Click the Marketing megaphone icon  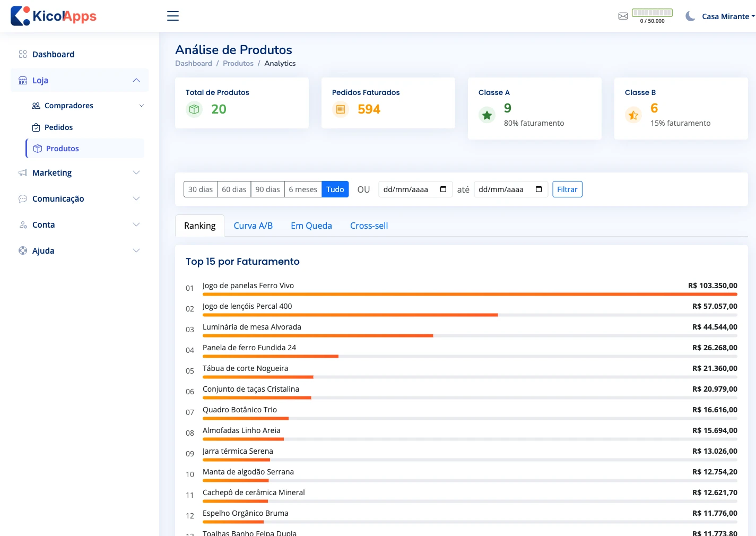click(23, 172)
